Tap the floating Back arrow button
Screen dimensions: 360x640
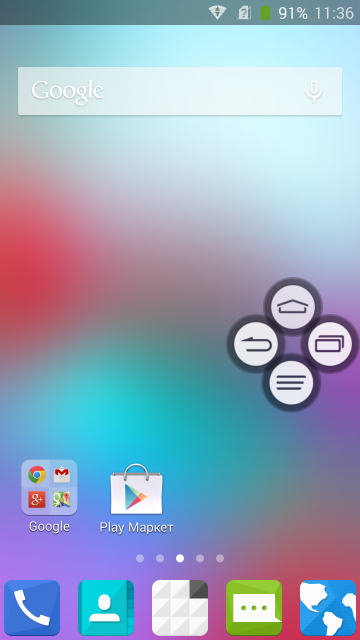click(256, 344)
